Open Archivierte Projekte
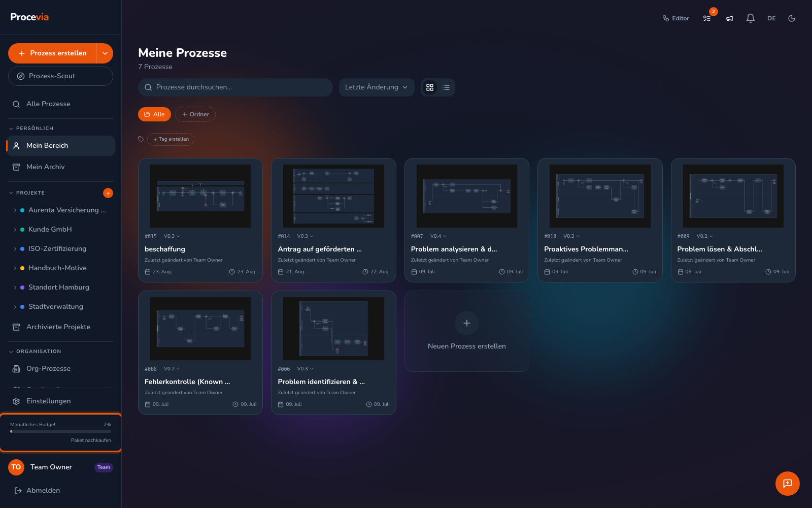Image resolution: width=812 pixels, height=508 pixels. (x=60, y=327)
